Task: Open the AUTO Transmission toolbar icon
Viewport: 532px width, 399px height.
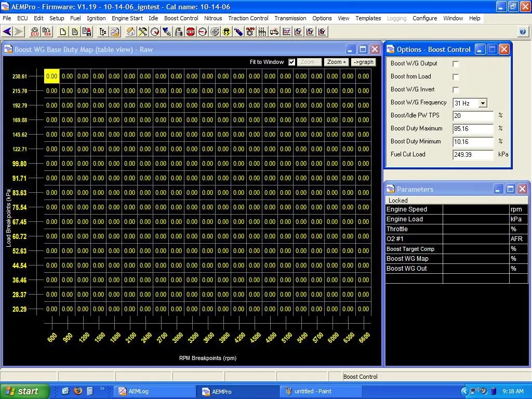Action: pyautogui.click(x=249, y=32)
